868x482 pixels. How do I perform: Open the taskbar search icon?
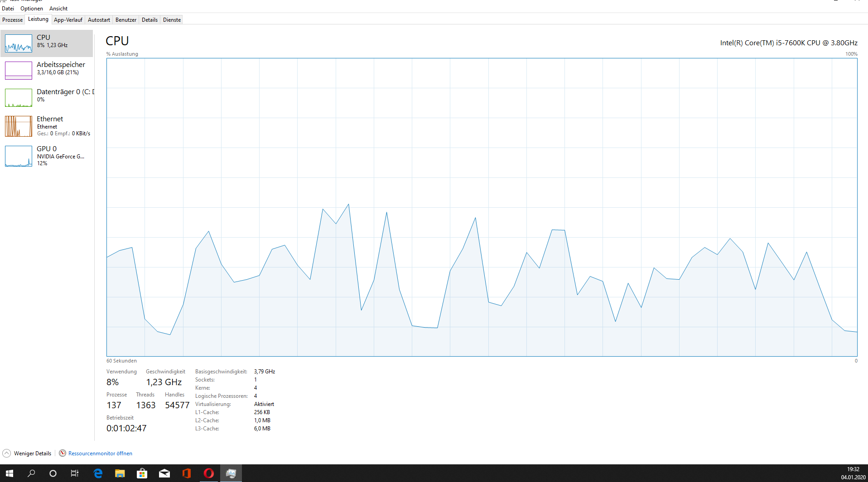(x=31, y=473)
